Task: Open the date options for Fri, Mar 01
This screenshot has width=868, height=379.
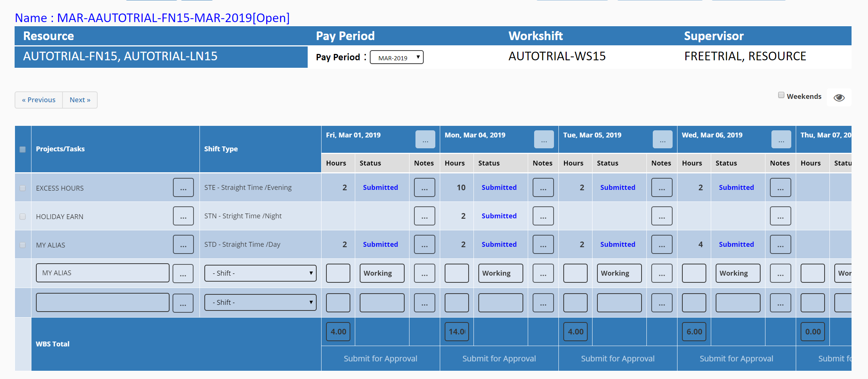Action: click(x=425, y=139)
